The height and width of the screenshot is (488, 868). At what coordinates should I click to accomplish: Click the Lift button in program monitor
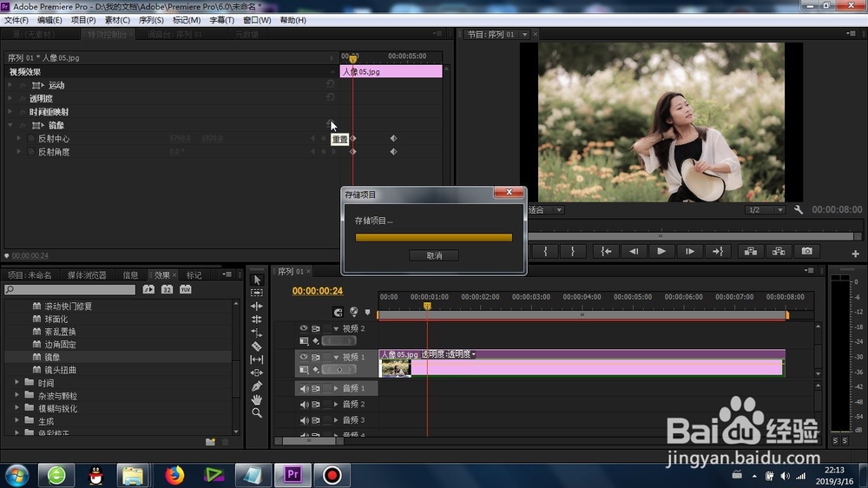(x=751, y=251)
